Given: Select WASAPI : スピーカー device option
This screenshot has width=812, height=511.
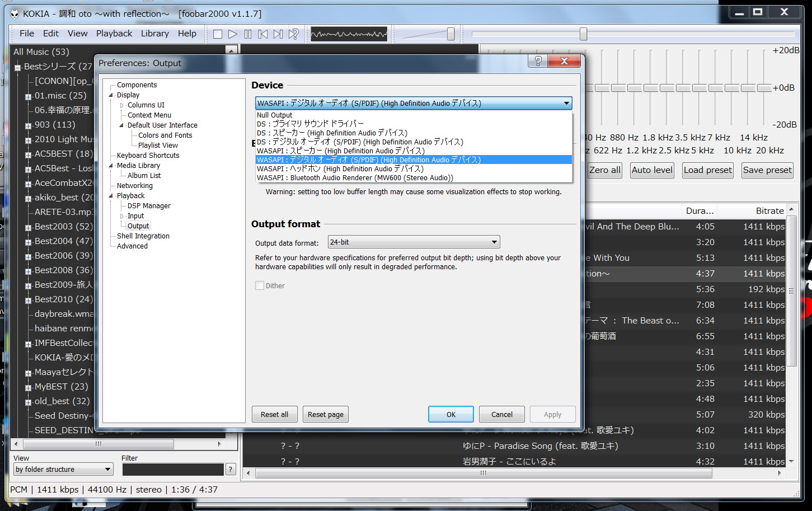Looking at the screenshot, I should coord(414,151).
